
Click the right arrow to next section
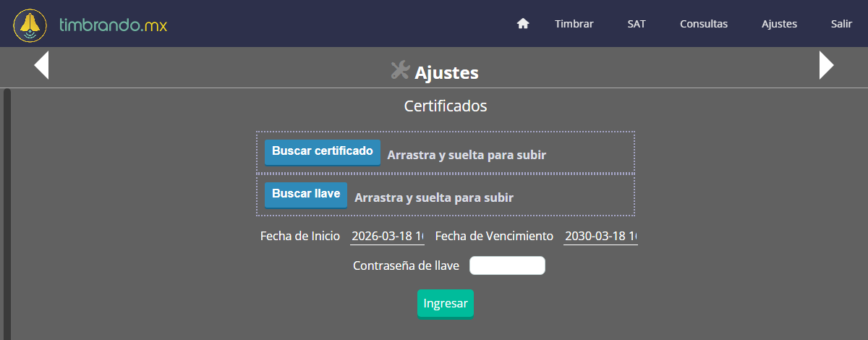826,65
